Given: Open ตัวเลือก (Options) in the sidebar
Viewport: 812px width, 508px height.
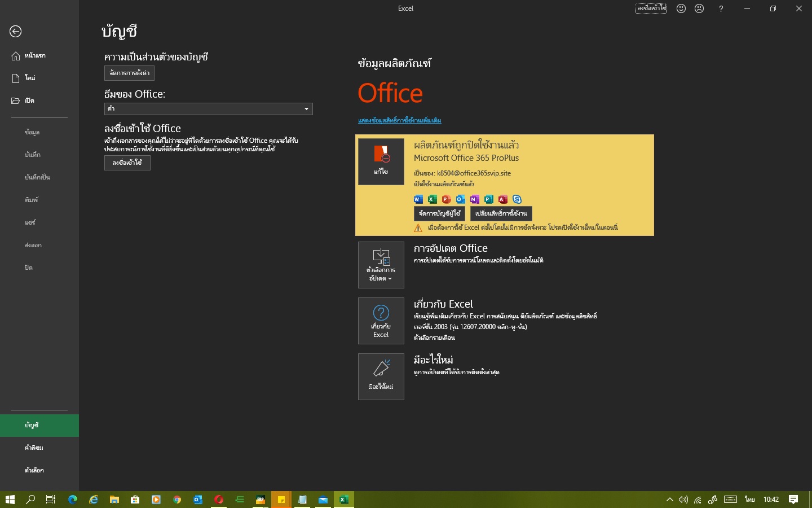Looking at the screenshot, I should pos(39,470).
